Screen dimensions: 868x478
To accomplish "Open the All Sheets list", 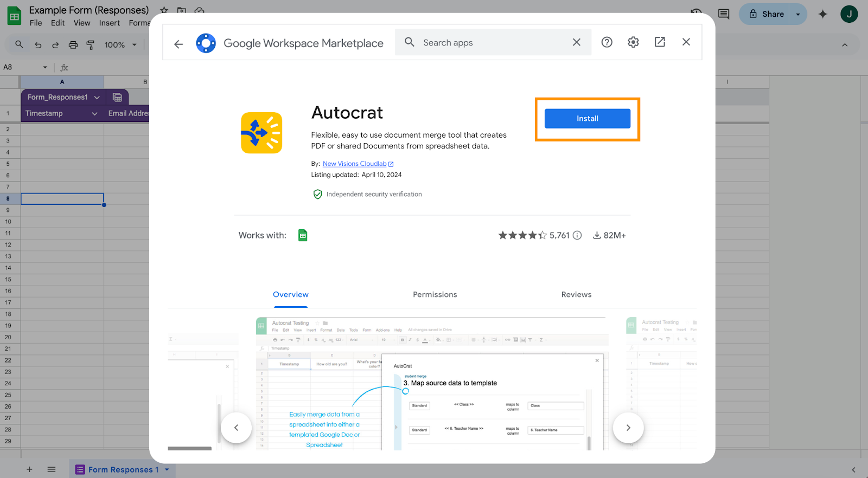I will [x=52, y=469].
